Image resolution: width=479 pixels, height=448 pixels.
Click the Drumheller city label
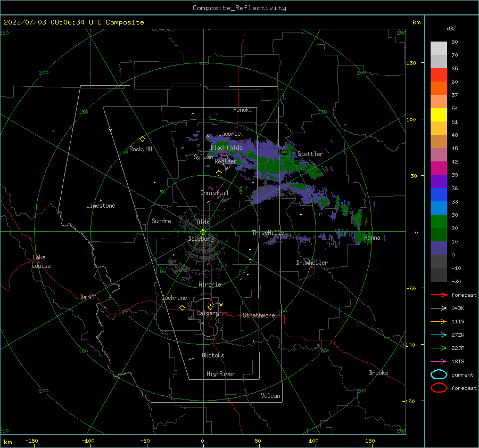pyautogui.click(x=312, y=263)
